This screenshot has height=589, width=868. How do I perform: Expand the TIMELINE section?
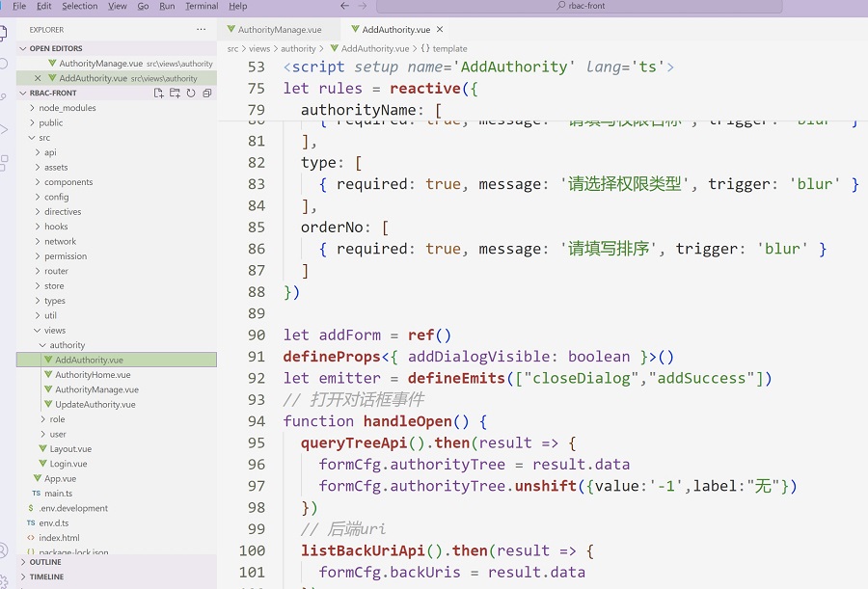click(x=46, y=576)
